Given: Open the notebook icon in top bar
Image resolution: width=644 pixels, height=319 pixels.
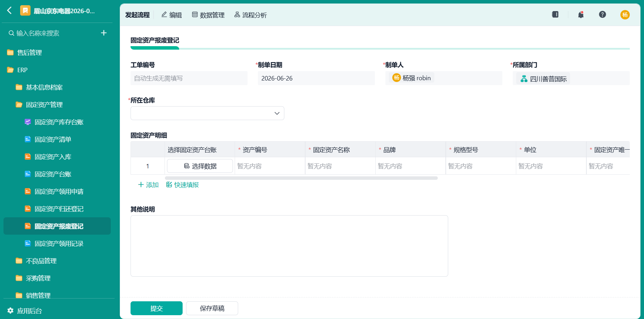Looking at the screenshot, I should [x=555, y=15].
